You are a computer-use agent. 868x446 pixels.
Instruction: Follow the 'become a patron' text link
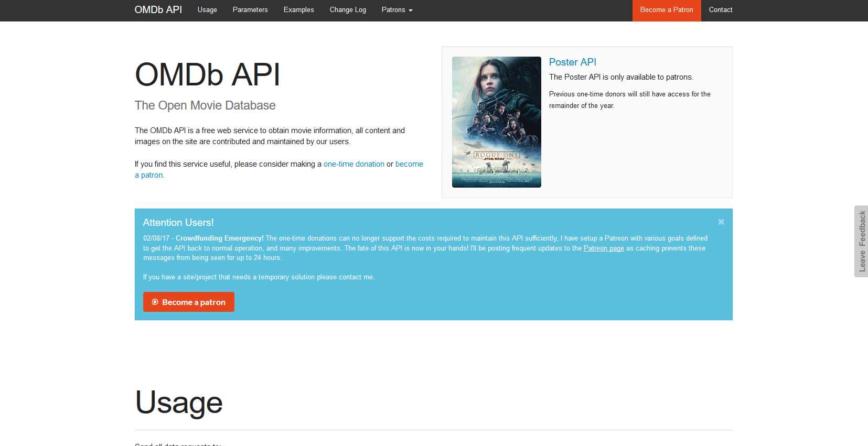tap(409, 164)
